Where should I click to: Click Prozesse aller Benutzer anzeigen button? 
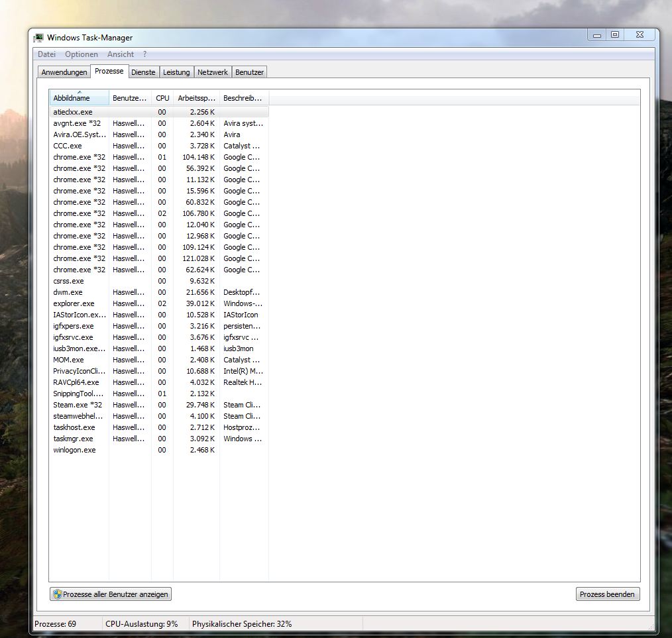pyautogui.click(x=111, y=594)
